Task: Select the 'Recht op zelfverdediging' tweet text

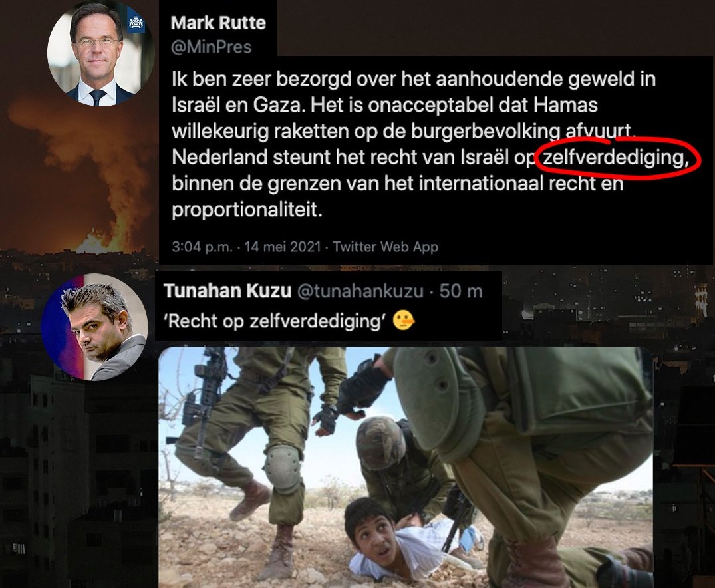Action: (275, 321)
